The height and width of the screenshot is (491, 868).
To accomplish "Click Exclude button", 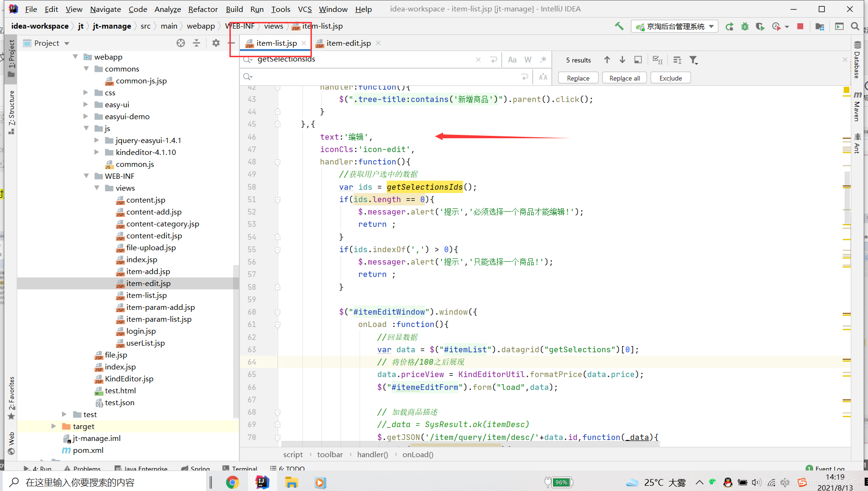I will 671,78.
